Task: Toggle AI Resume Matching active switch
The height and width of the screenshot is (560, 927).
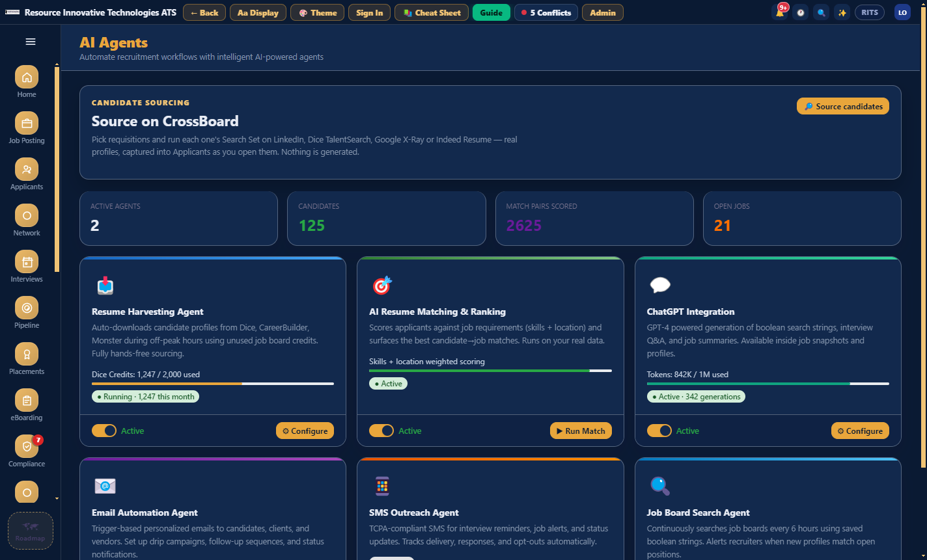Action: click(x=381, y=431)
